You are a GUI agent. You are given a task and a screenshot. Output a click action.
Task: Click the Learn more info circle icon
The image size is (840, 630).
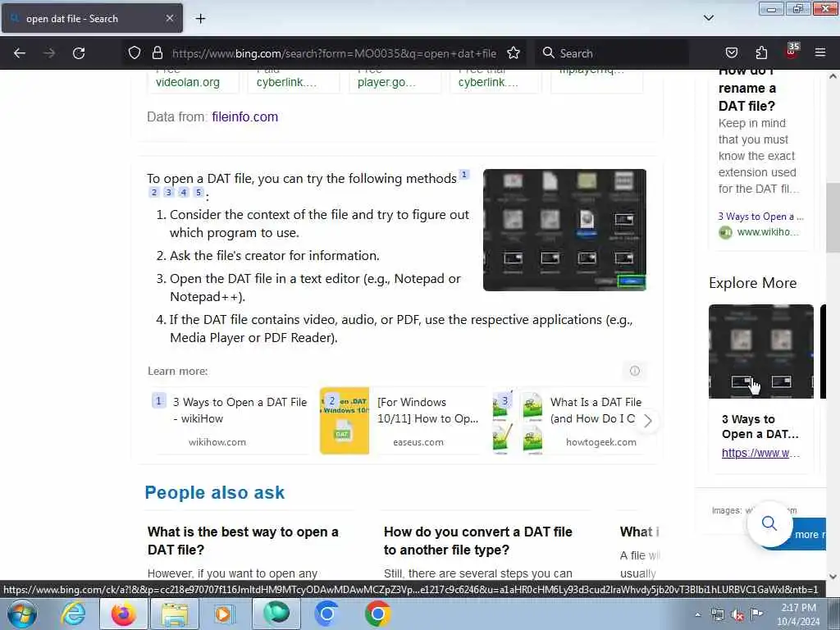pos(635,371)
